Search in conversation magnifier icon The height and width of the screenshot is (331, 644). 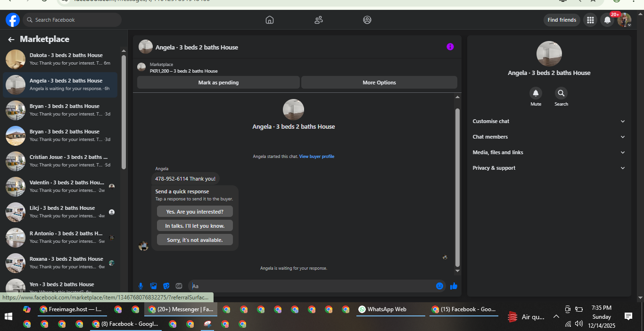point(561,93)
